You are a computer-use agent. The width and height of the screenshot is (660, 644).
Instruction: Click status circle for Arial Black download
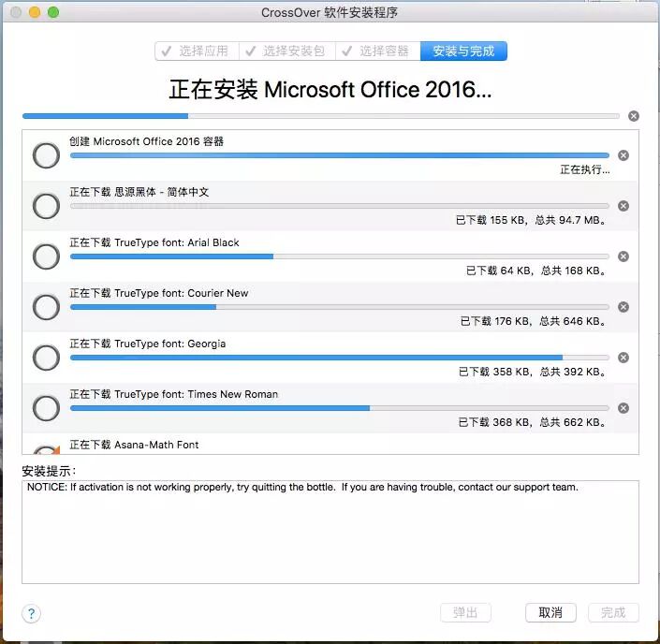click(46, 256)
